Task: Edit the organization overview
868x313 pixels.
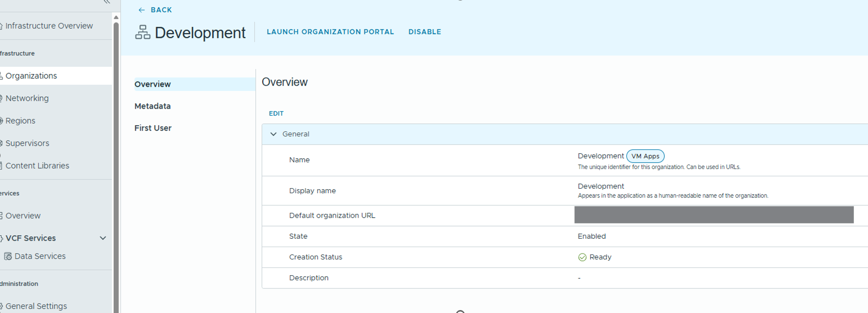Action: pos(276,114)
